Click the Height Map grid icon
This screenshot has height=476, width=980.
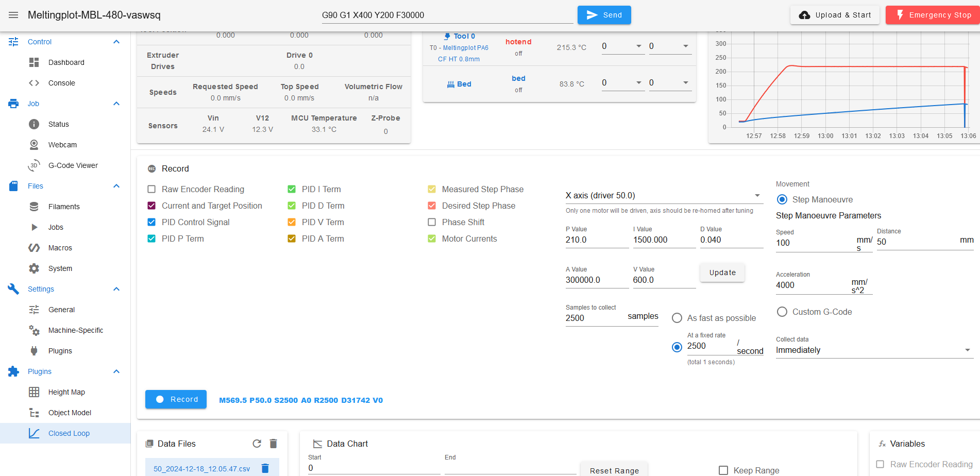34,392
